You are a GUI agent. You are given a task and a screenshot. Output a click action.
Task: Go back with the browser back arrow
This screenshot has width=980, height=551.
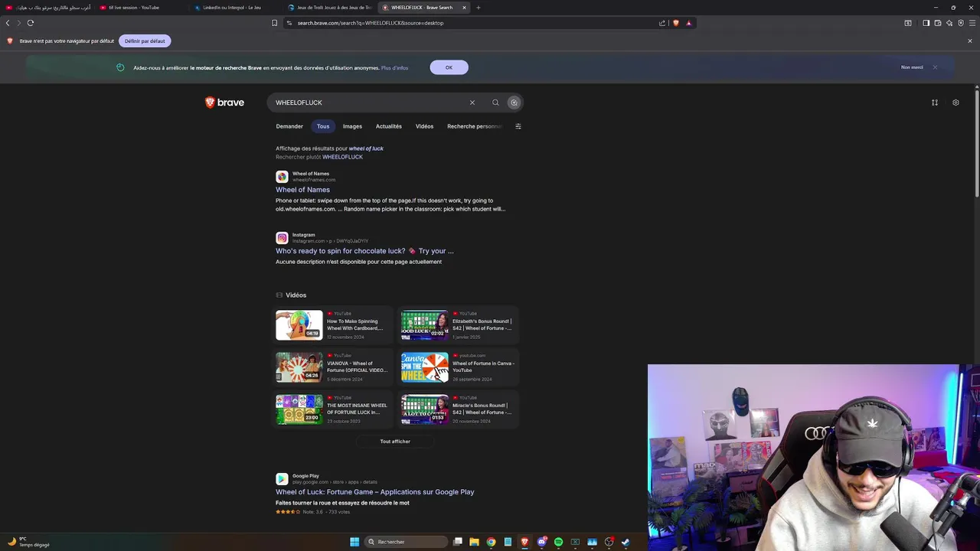(8, 23)
